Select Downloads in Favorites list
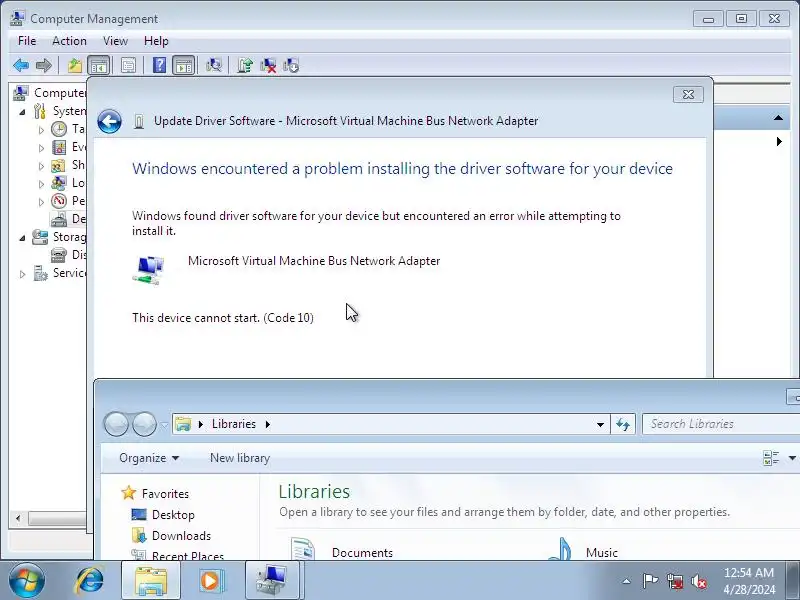The width and height of the screenshot is (800, 600). point(181,536)
